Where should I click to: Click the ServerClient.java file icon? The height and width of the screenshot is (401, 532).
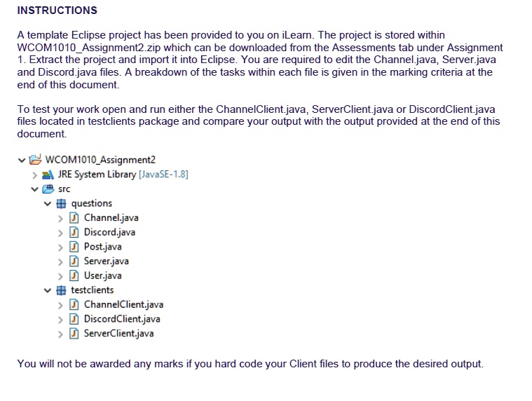click(74, 334)
